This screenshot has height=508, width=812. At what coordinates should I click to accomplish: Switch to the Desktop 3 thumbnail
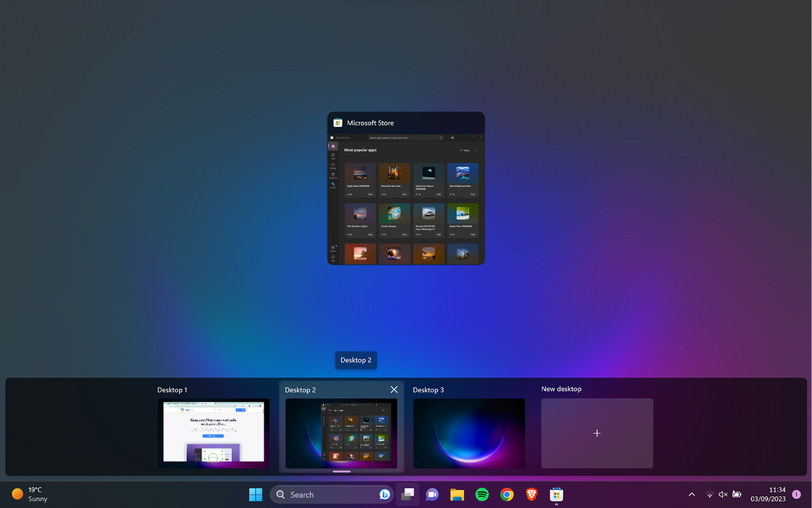(469, 433)
